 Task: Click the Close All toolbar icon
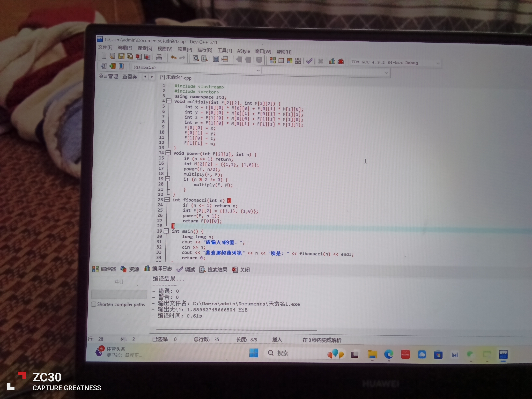[x=147, y=57]
